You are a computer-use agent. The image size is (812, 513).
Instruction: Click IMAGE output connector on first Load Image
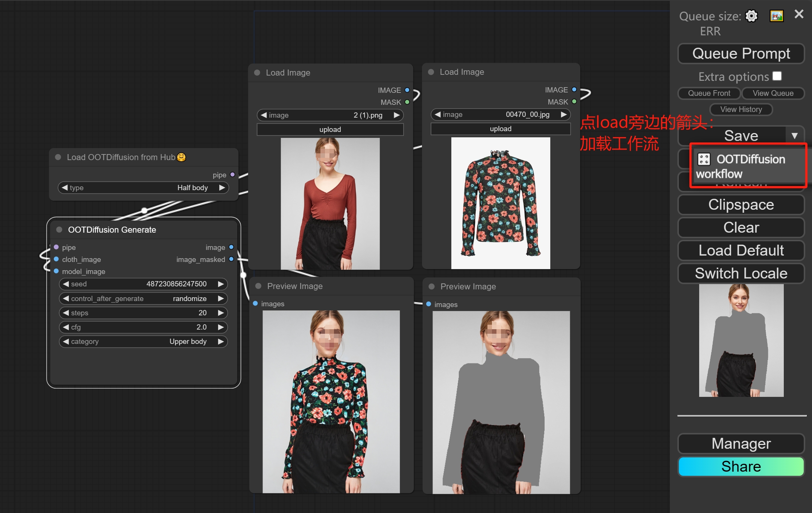point(407,90)
